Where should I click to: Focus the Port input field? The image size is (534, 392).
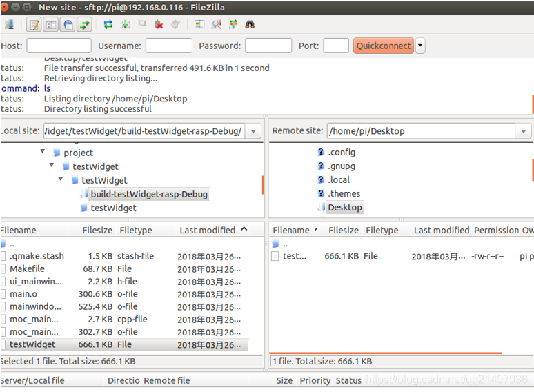(336, 46)
